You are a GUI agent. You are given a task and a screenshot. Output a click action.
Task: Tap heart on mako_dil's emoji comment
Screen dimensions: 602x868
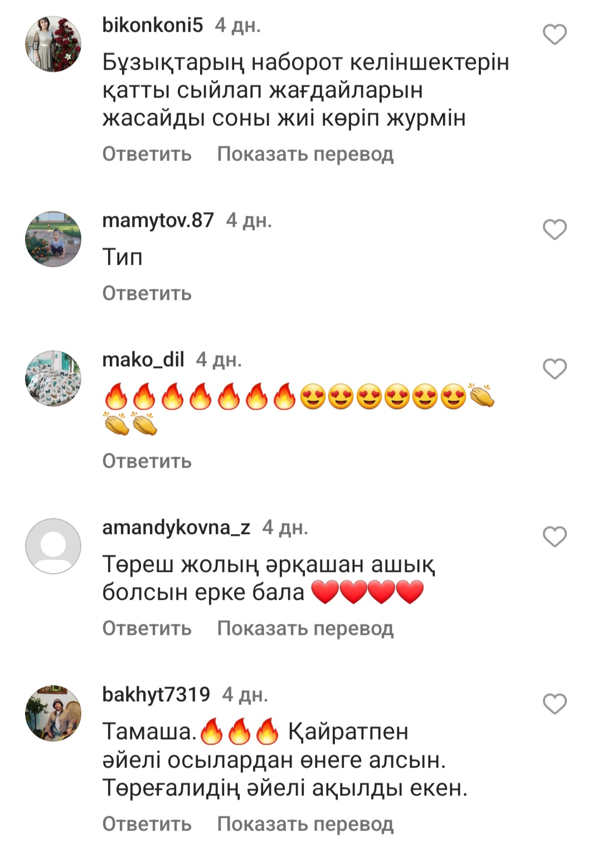[555, 369]
